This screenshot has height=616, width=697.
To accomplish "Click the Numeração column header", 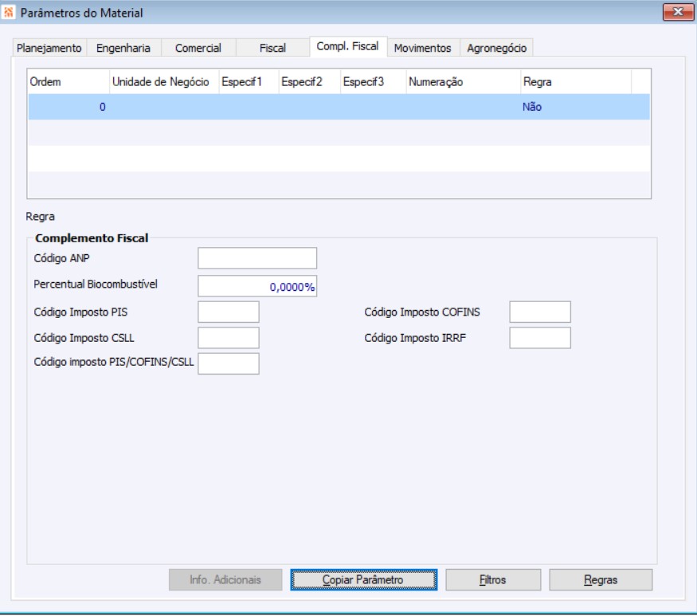I will 463,82.
